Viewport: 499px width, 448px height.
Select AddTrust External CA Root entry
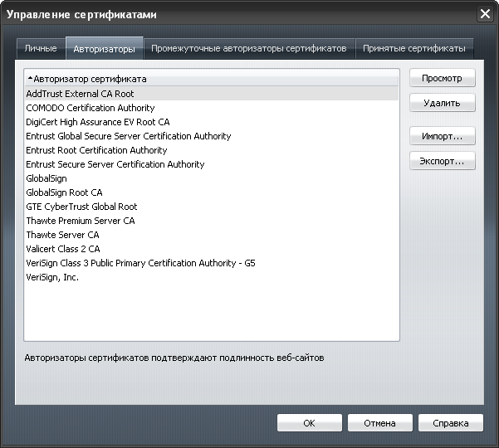(80, 94)
